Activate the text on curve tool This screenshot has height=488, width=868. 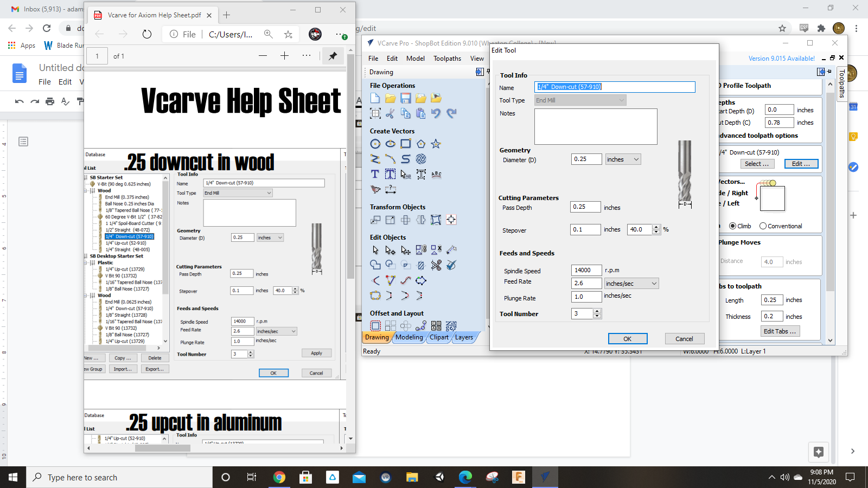[436, 174]
